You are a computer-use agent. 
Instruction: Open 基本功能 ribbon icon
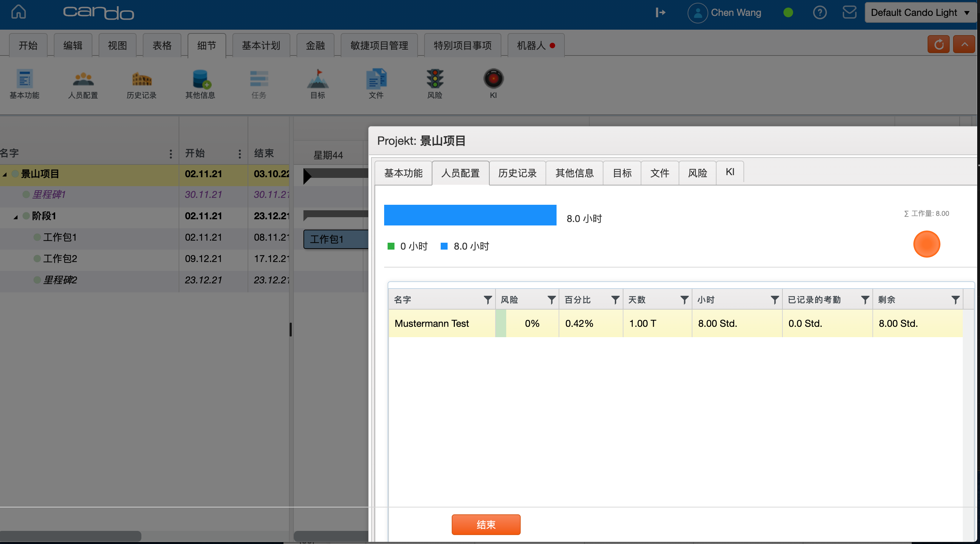24,84
